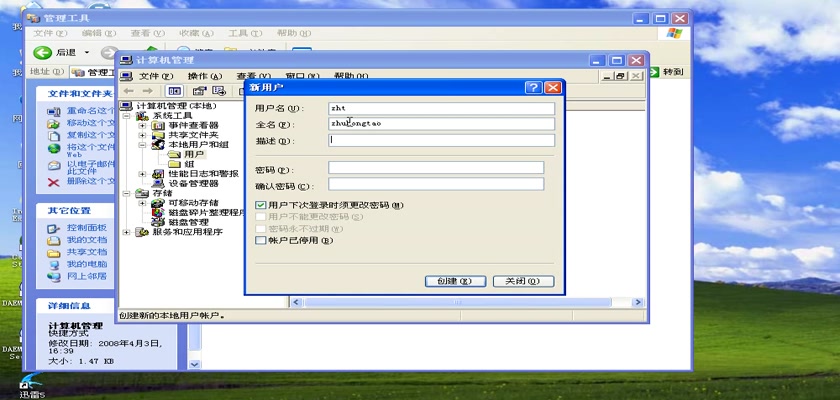Click the 存储 icon in the tree
This screenshot has height=400, width=840.
tap(142, 193)
